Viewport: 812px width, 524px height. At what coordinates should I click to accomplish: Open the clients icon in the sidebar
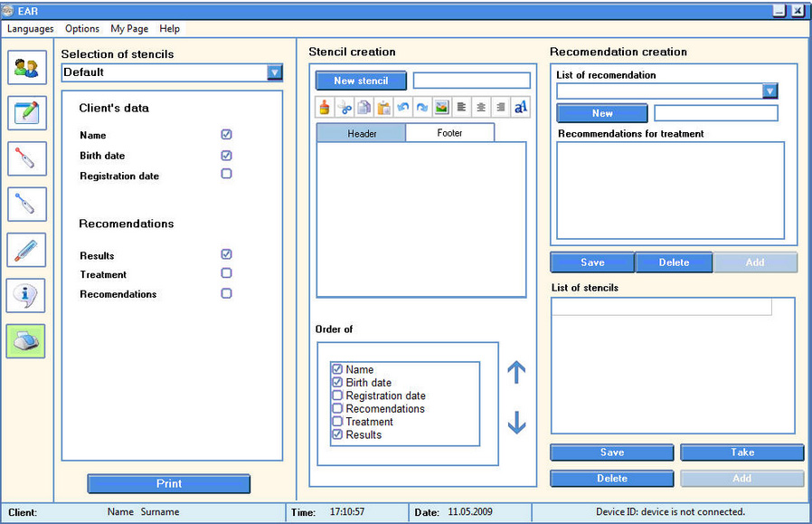tap(26, 68)
